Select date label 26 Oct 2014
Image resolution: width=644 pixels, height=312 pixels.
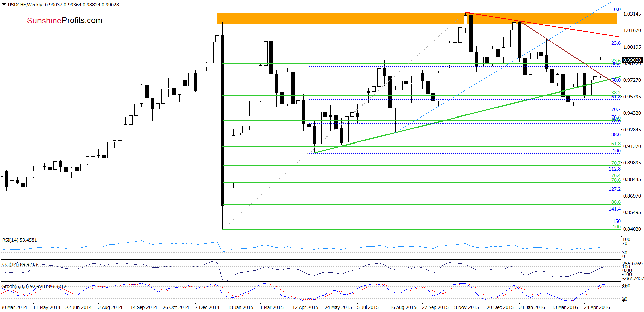pyautogui.click(x=176, y=307)
